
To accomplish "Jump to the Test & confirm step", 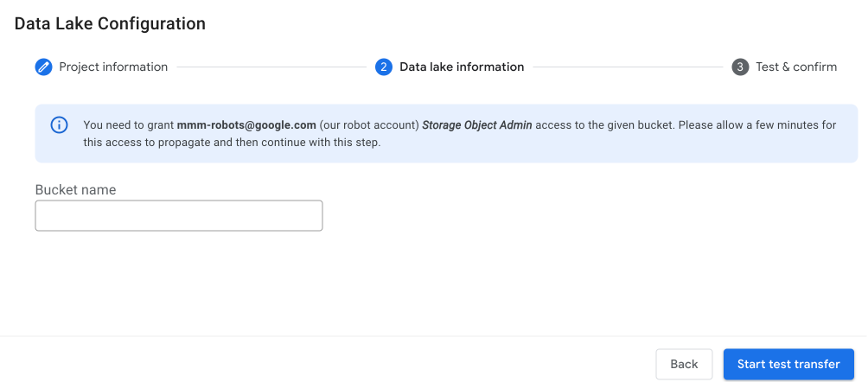I will click(x=796, y=67).
